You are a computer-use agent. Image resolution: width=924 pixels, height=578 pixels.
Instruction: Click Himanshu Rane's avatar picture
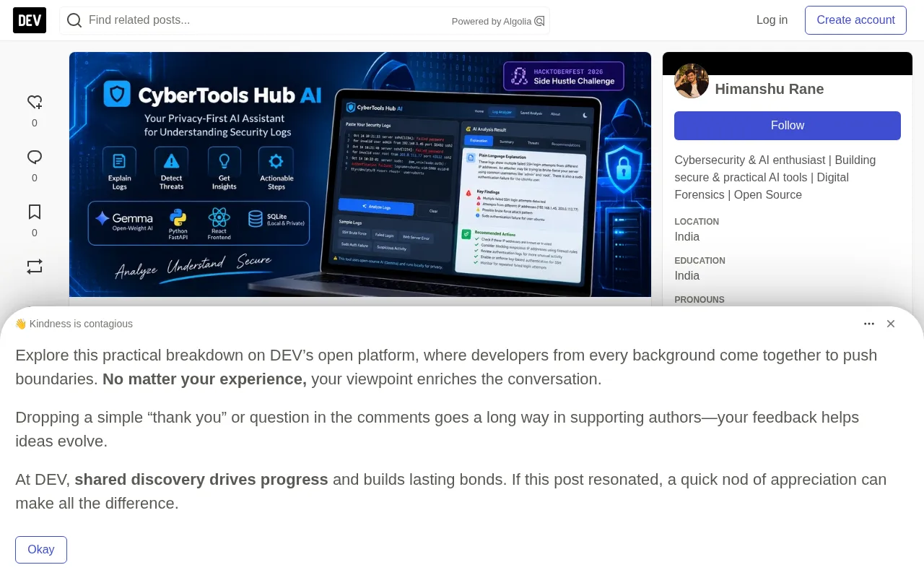[692, 81]
